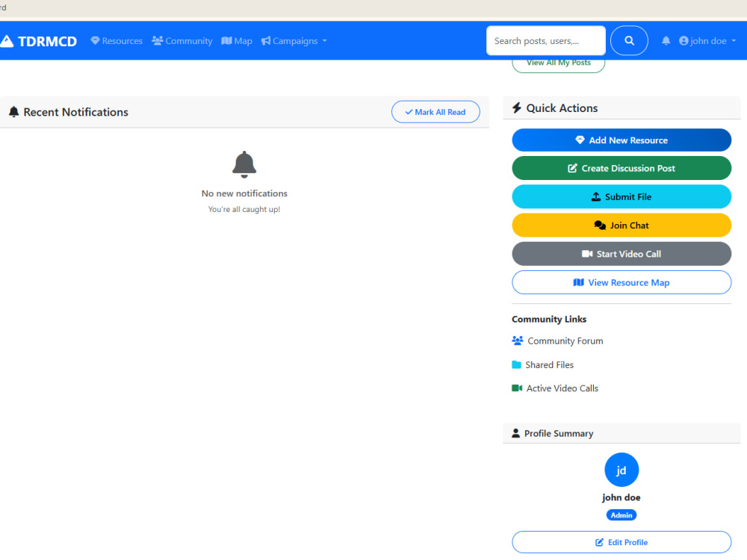
Task: Click the camera icon next to Active Video Calls
Action: (x=517, y=388)
